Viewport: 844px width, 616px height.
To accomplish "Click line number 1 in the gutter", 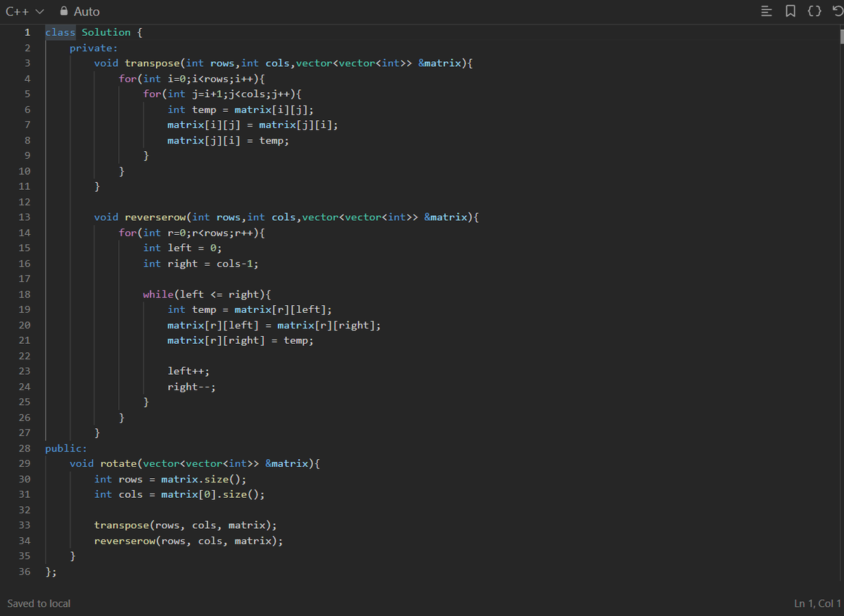I will tap(27, 32).
